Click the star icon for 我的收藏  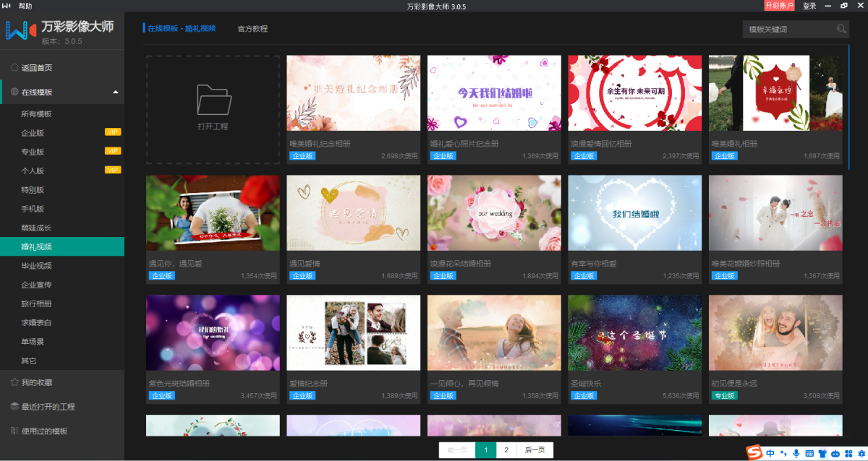click(14, 382)
